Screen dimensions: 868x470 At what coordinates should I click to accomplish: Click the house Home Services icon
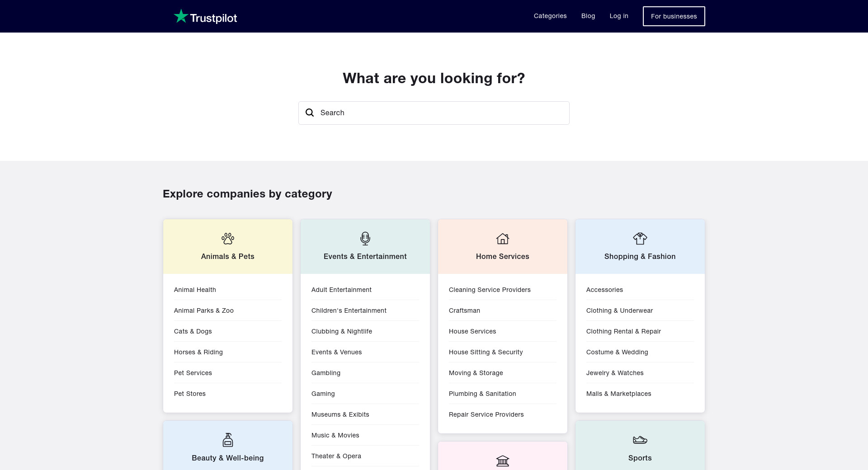[x=503, y=239]
